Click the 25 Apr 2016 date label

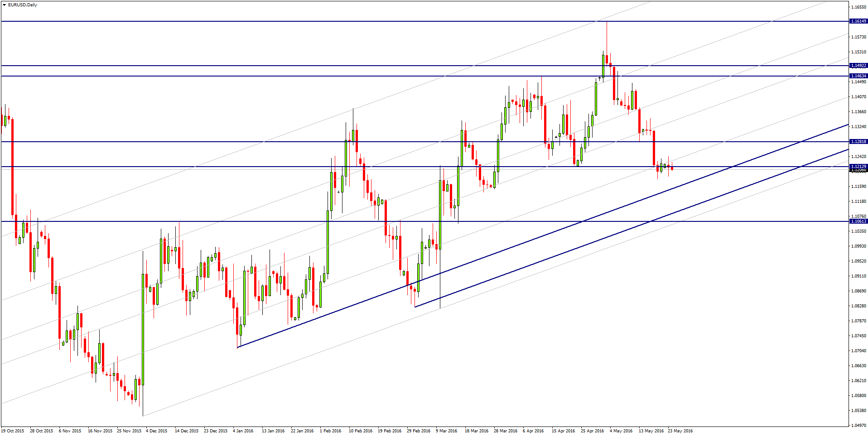pos(592,431)
